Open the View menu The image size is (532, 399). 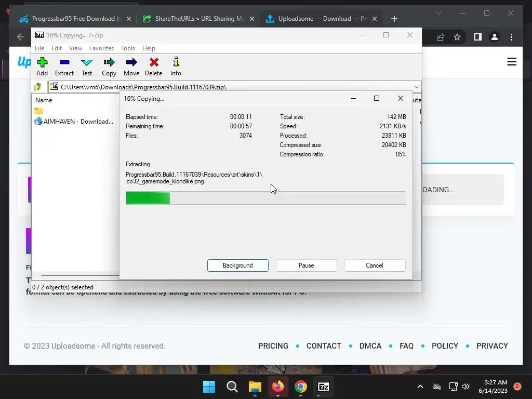[x=75, y=48]
